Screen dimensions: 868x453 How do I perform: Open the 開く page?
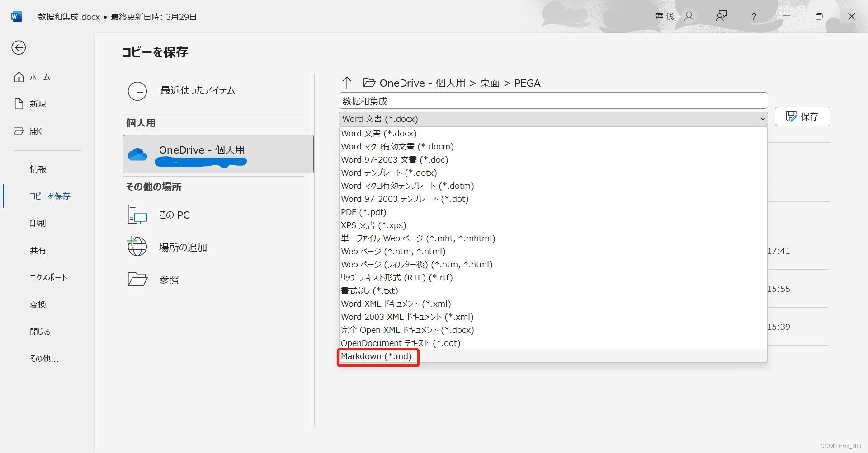(28, 131)
